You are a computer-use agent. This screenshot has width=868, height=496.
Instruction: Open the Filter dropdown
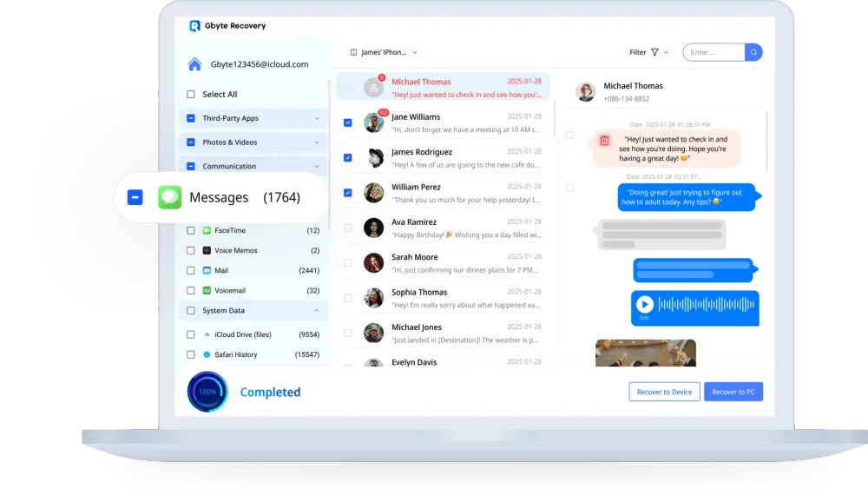point(648,52)
